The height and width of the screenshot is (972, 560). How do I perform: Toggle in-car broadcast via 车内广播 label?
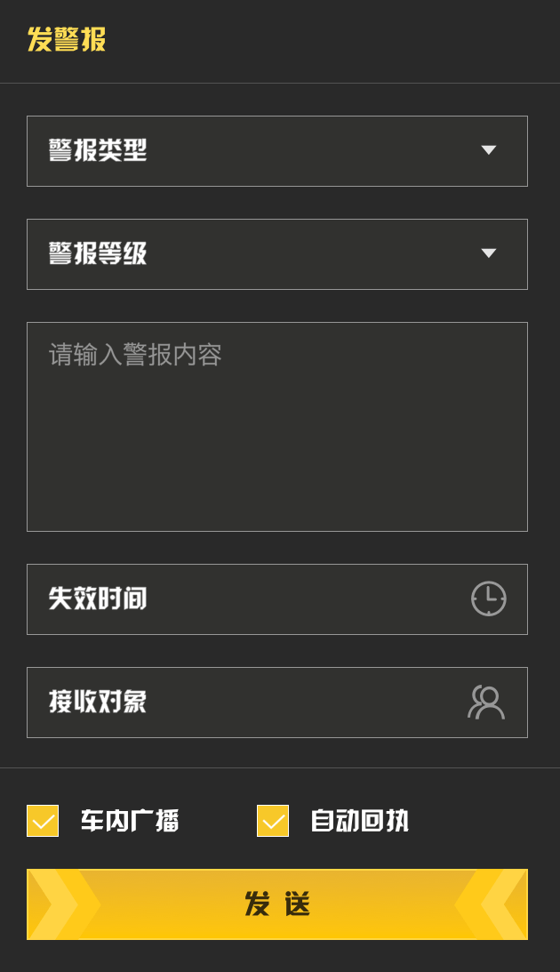click(130, 821)
